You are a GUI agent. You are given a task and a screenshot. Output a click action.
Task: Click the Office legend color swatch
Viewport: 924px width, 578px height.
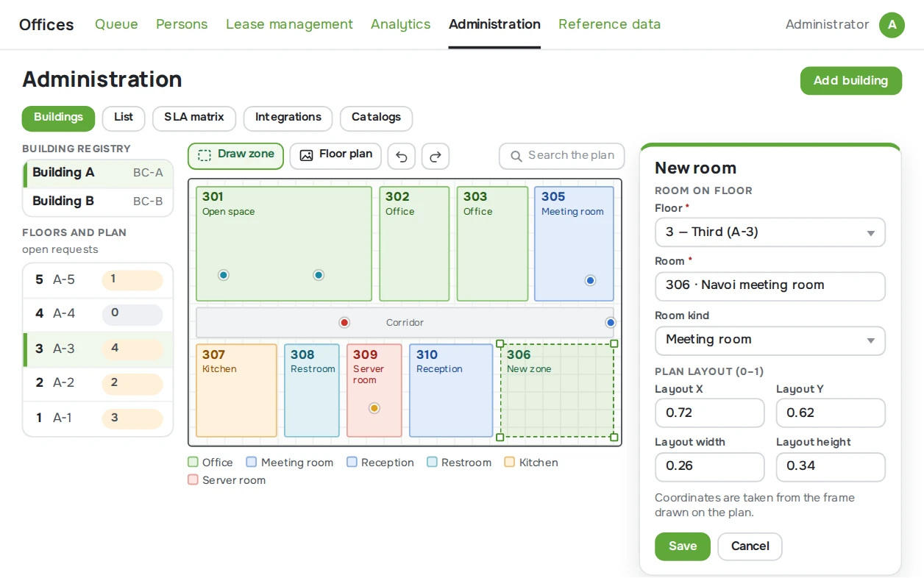(193, 463)
